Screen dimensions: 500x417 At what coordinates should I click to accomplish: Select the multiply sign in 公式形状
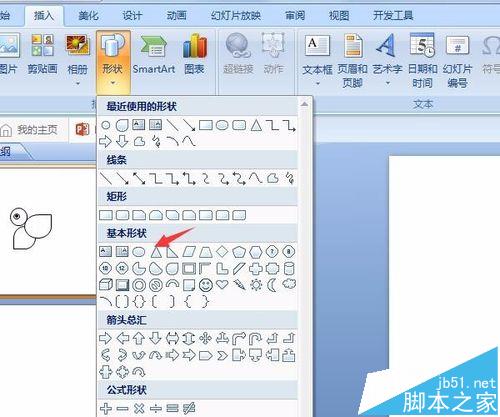[x=139, y=408]
